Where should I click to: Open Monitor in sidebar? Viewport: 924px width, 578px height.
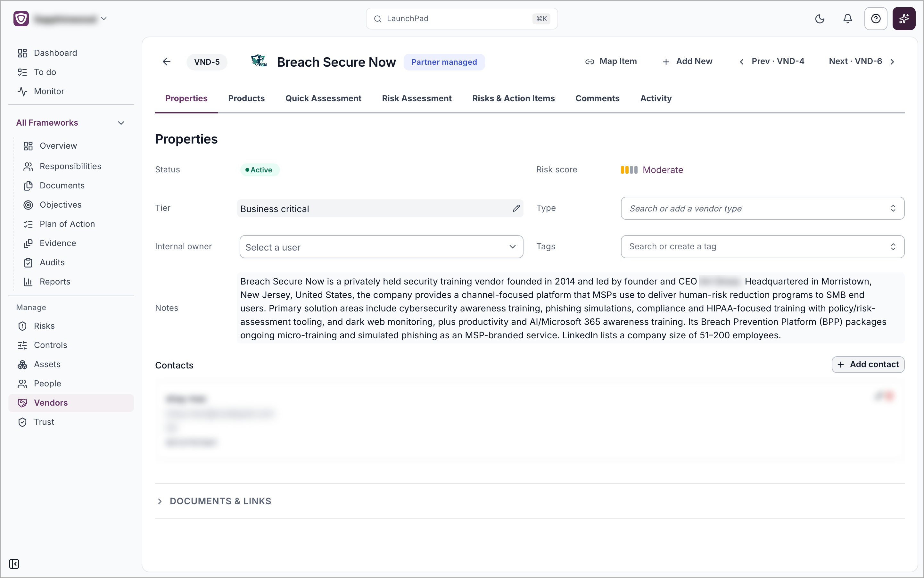71,91
